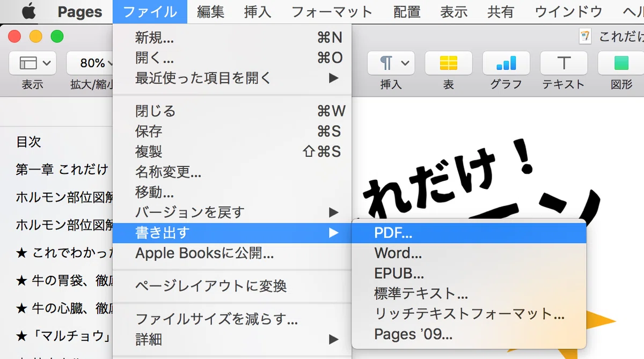Viewport: 644px width, 359px height.
Task: Choose 開く... menu item
Action: pos(232,57)
